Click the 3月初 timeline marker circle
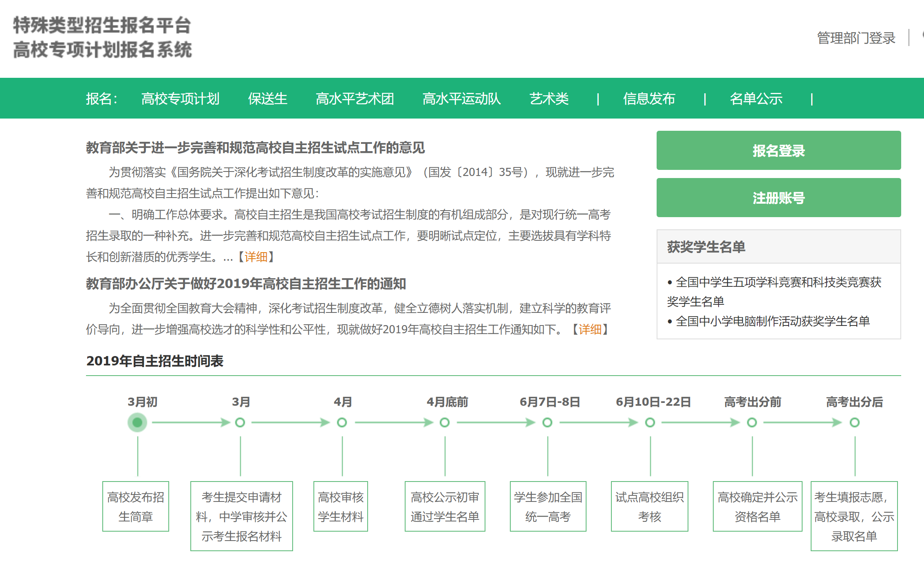924x563 pixels. 137,422
